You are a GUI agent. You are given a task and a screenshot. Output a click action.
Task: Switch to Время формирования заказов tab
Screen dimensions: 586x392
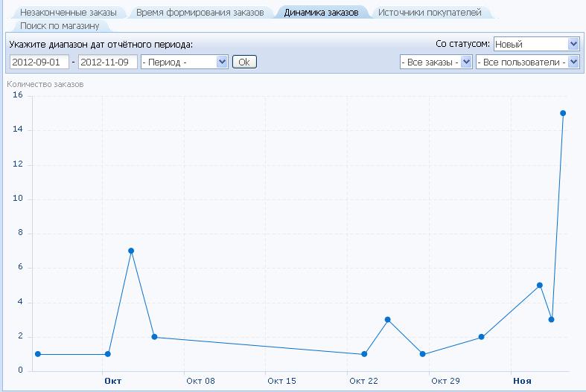200,13
